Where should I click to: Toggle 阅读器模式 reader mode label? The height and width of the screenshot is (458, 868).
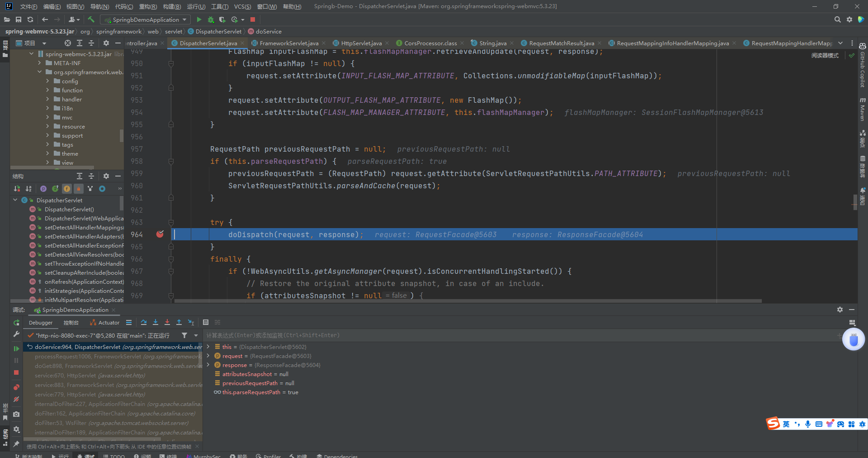pyautogui.click(x=825, y=56)
